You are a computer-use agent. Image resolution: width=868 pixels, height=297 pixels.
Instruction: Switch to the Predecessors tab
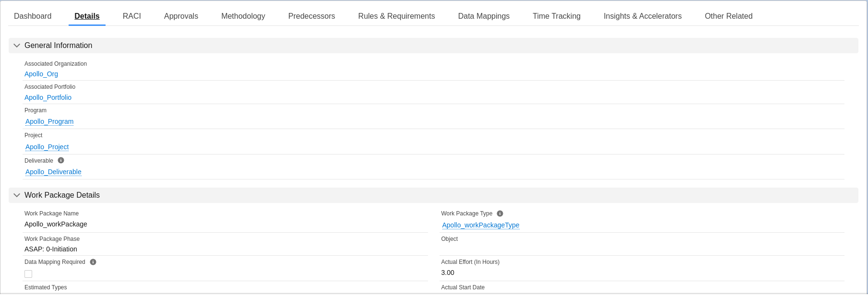311,16
